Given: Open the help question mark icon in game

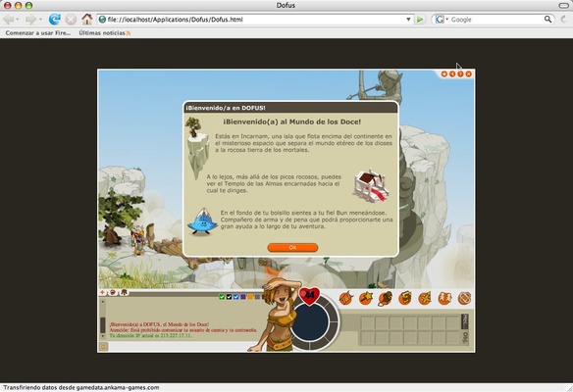Looking at the screenshot, I should [460, 74].
